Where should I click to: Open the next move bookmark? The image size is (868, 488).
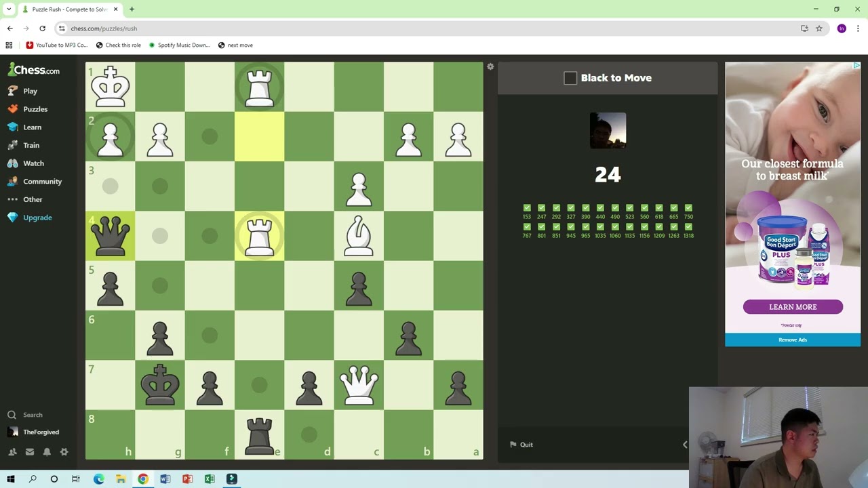235,45
